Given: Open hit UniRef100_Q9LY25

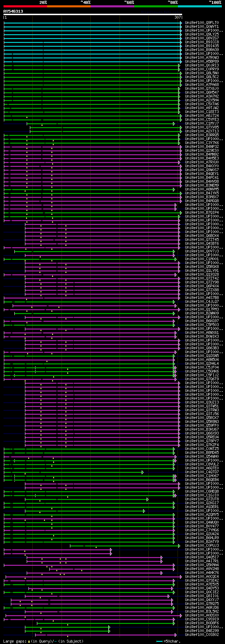Looking at the screenshot, I should click(x=202, y=35).
